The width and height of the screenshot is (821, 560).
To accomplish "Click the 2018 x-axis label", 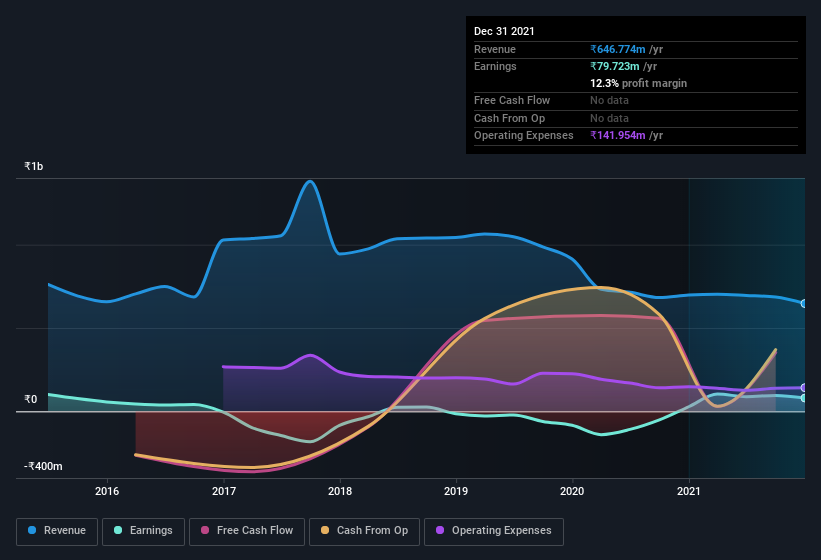I will click(340, 491).
